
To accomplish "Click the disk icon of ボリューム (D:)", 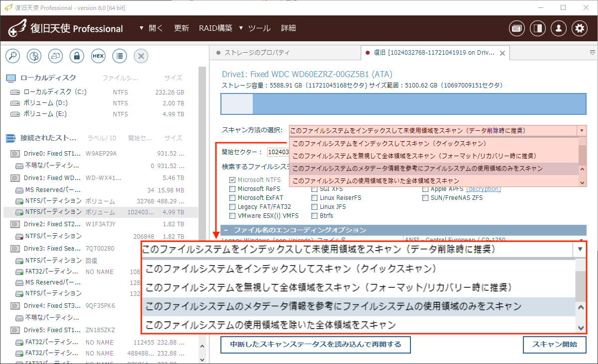I will click(15, 103).
